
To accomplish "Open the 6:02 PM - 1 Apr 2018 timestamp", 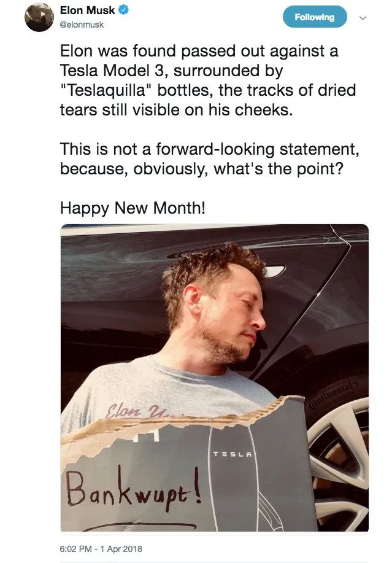I will tap(101, 549).
